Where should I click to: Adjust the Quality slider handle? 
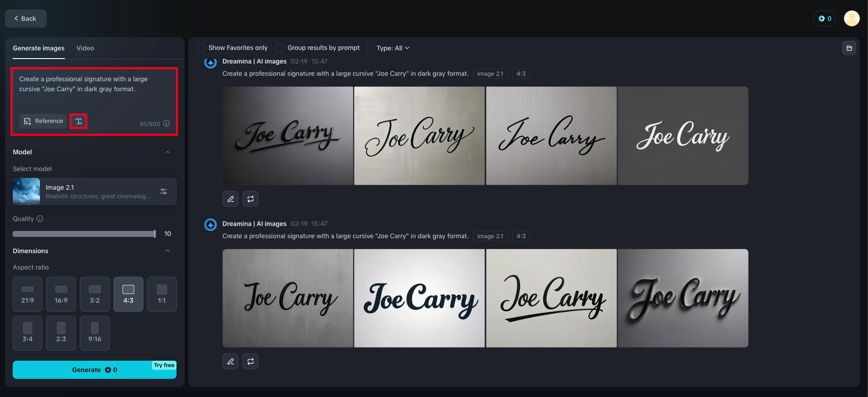155,234
